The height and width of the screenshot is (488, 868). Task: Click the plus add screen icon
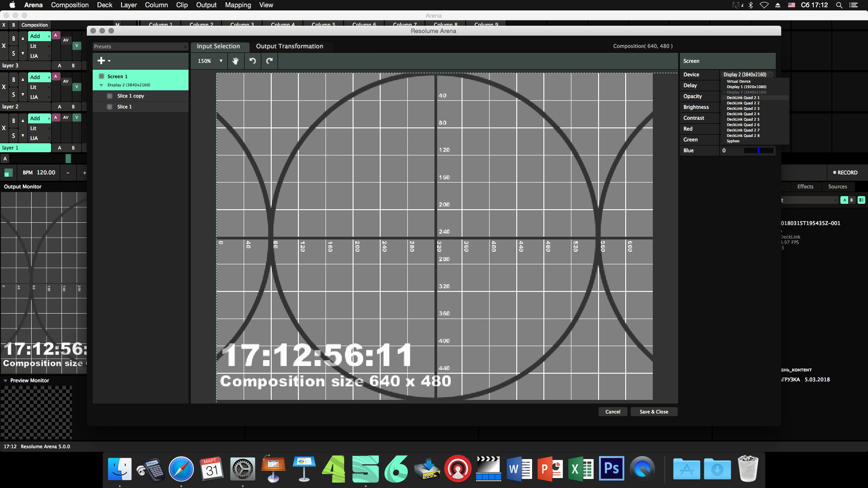click(101, 61)
